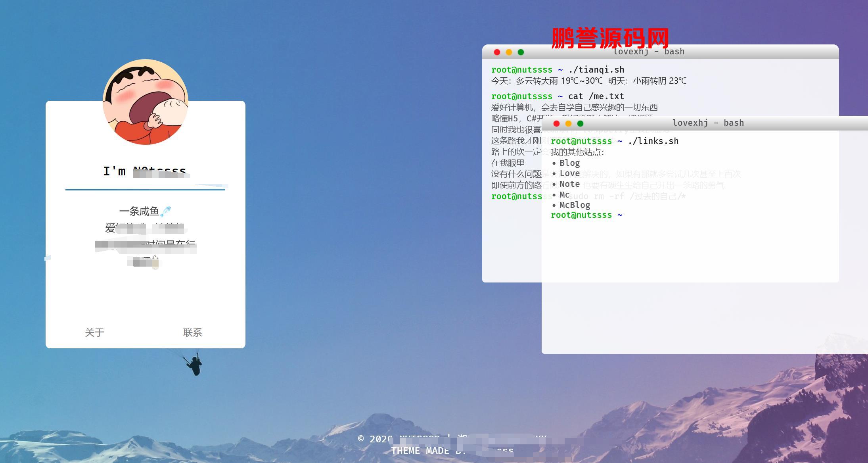The width and height of the screenshot is (868, 463).
Task: Click the front window title 'lovexhj - bash'
Action: (708, 123)
